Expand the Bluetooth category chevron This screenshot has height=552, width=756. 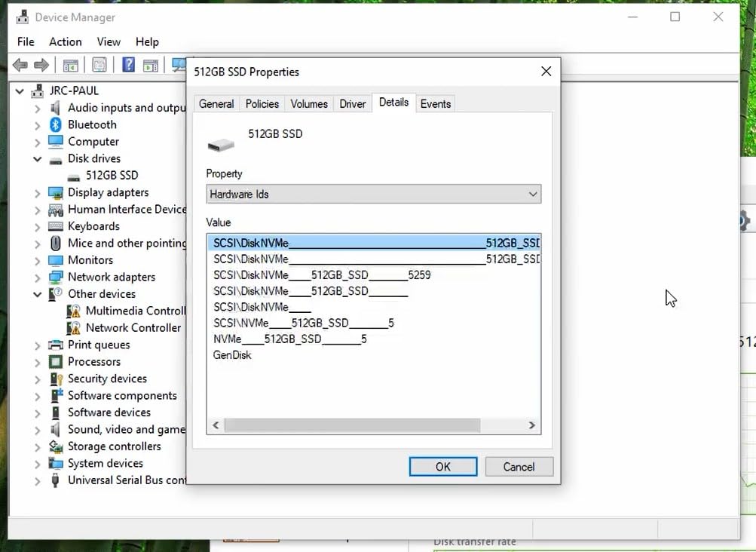(37, 125)
